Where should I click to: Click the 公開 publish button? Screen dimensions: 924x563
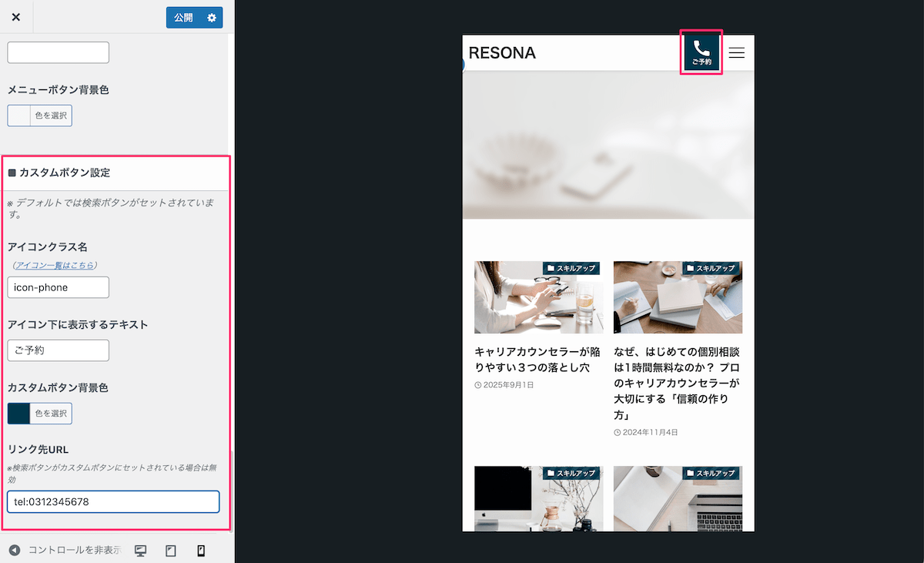click(x=183, y=18)
